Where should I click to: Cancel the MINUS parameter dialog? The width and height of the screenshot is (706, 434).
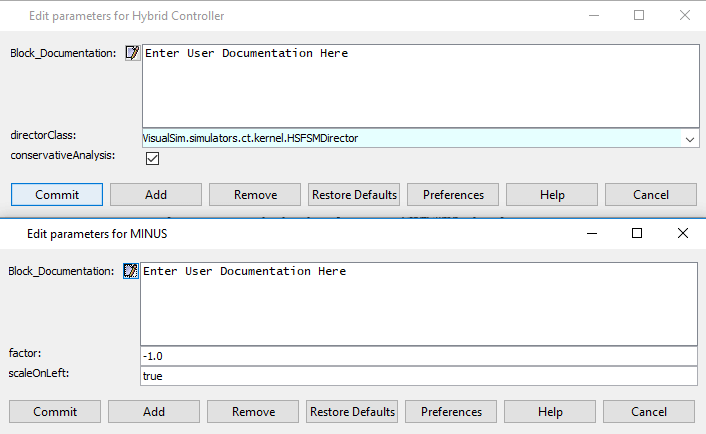click(649, 412)
